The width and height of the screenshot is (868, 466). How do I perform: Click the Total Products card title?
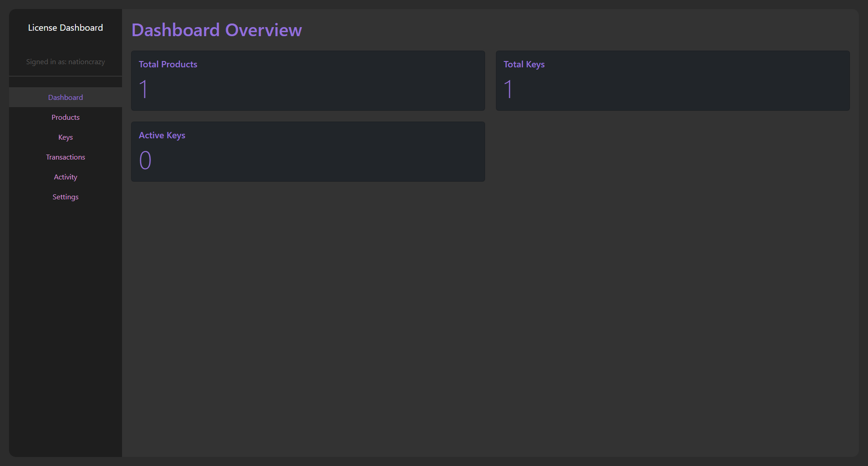click(x=168, y=65)
